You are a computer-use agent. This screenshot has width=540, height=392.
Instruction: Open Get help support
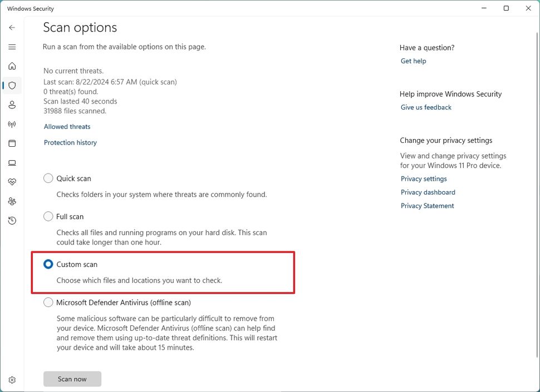413,61
